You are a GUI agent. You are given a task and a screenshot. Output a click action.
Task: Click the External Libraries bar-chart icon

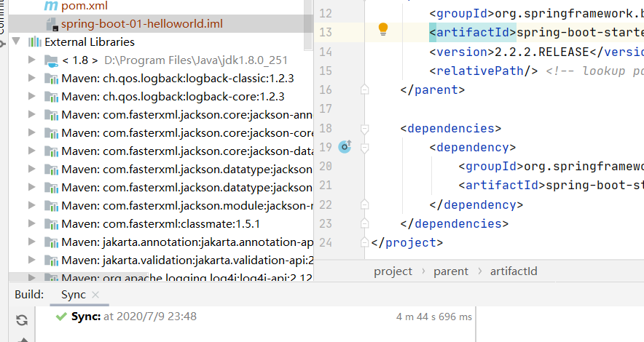coord(34,42)
